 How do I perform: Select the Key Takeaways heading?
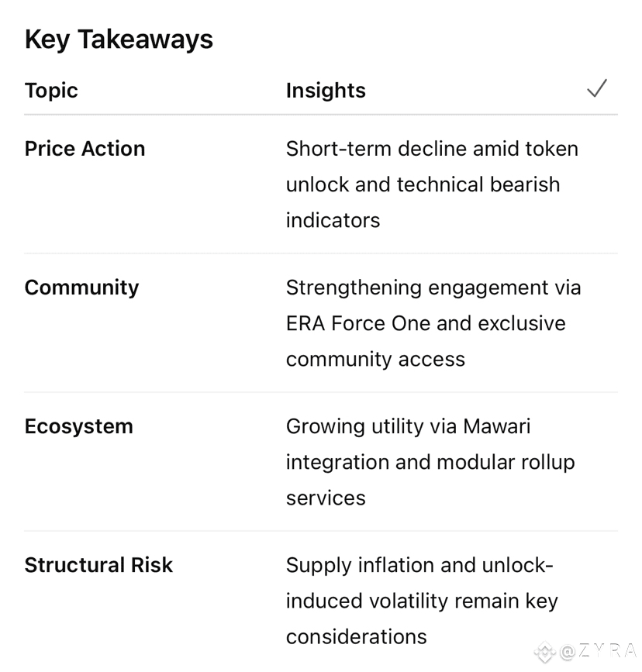pyautogui.click(x=119, y=40)
